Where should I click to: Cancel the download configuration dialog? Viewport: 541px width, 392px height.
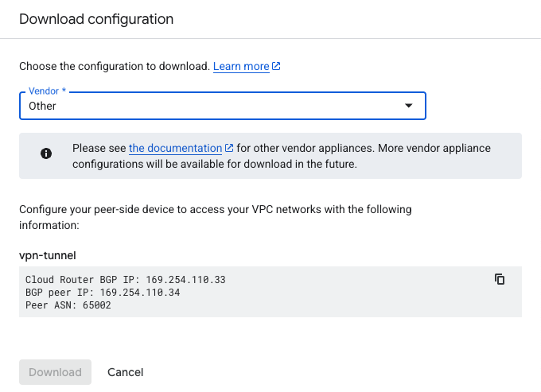(x=126, y=372)
